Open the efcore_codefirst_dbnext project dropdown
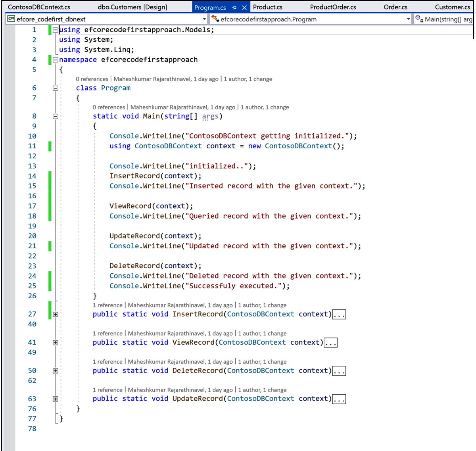Image resolution: width=476 pixels, height=451 pixels. pyautogui.click(x=204, y=19)
